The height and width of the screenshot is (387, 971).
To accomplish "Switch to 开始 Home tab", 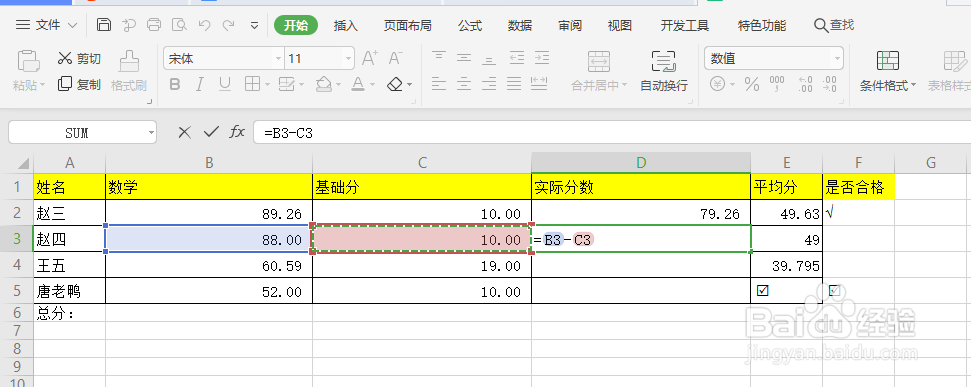I will [296, 25].
